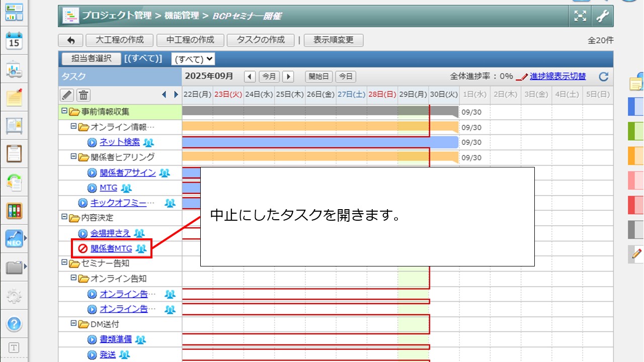Image resolution: width=644 pixels, height=362 pixels.
Task: Open the (すべて) dropdown
Action: pos(193,59)
